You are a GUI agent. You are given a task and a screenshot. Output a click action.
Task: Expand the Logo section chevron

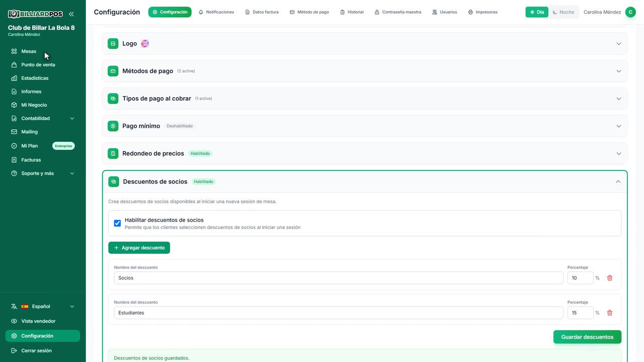click(x=619, y=44)
